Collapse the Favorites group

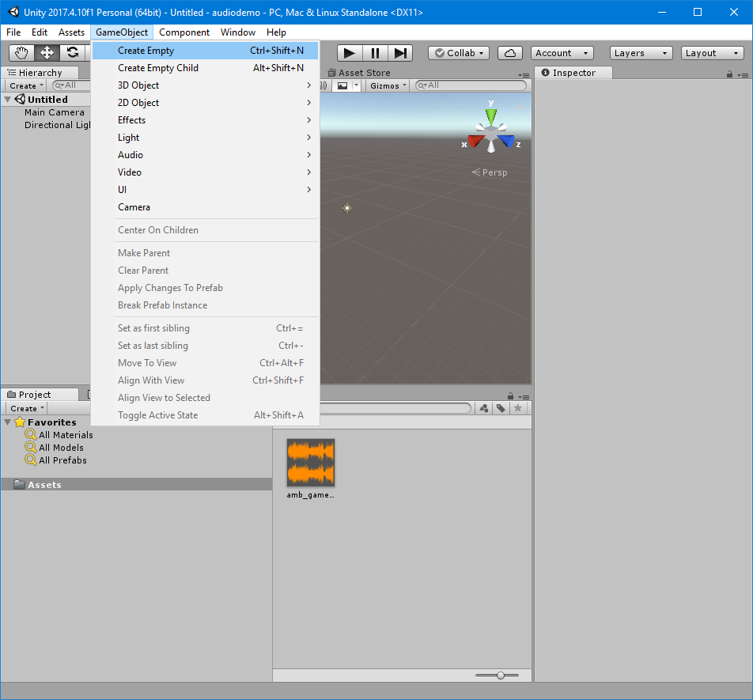coord(8,422)
